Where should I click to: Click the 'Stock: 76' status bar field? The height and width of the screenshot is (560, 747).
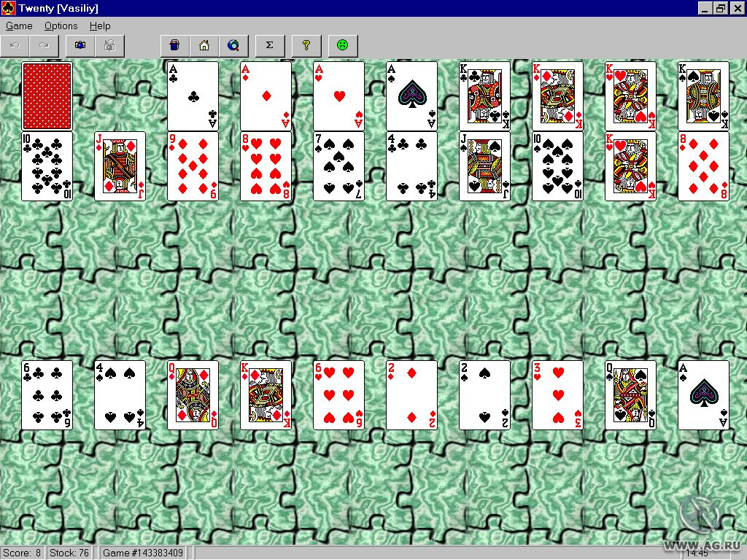(69, 553)
